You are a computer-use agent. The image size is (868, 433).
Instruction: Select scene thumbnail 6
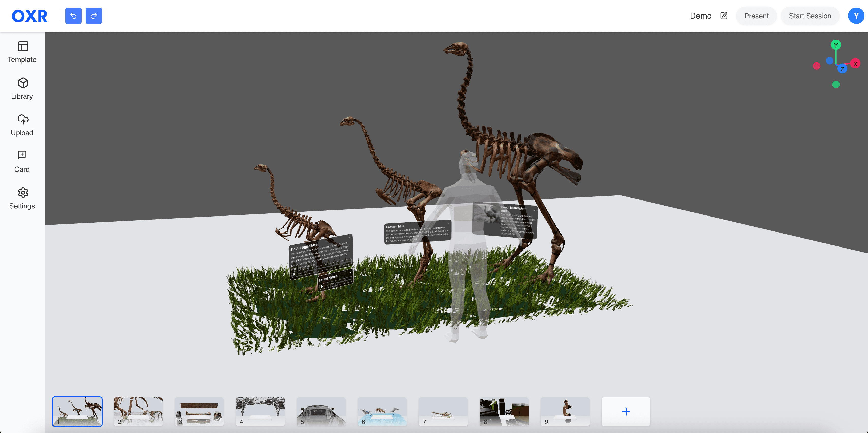coord(382,411)
